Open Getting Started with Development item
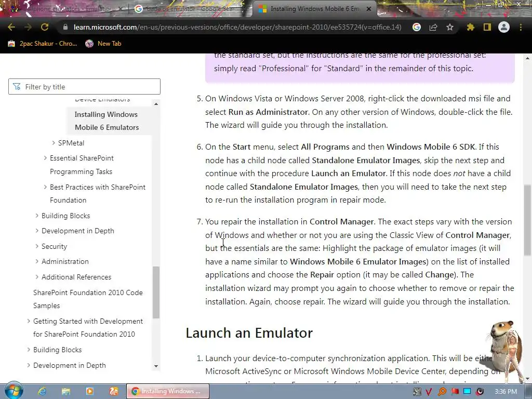Screen dimensions: 532x399 coord(88,327)
